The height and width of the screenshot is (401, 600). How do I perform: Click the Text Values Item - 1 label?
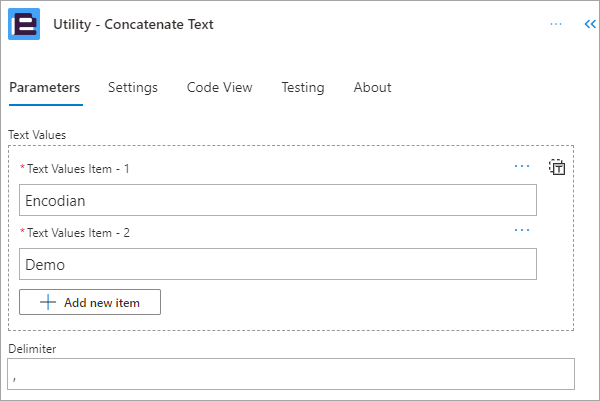(x=78, y=169)
